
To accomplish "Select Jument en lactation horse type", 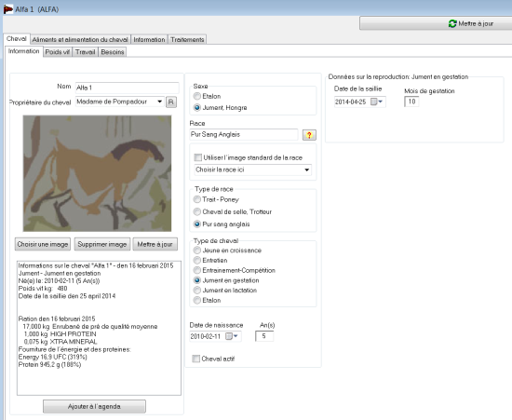I will [x=197, y=290].
